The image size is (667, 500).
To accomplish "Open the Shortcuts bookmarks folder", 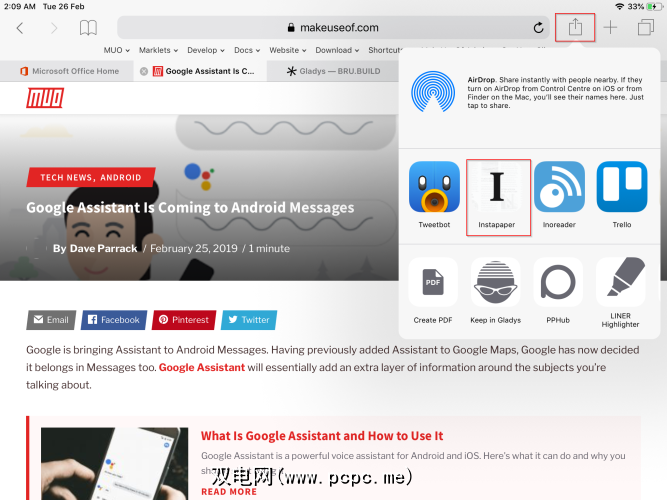I will point(385,50).
